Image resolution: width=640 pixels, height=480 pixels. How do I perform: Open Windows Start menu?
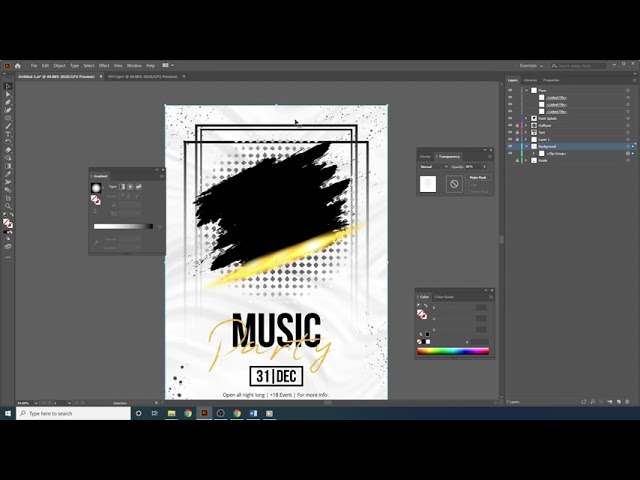pyautogui.click(x=8, y=413)
